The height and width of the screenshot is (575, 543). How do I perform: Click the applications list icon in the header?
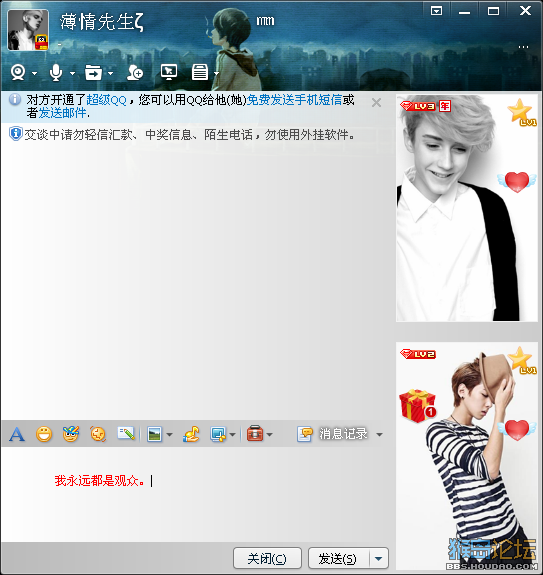[200, 72]
